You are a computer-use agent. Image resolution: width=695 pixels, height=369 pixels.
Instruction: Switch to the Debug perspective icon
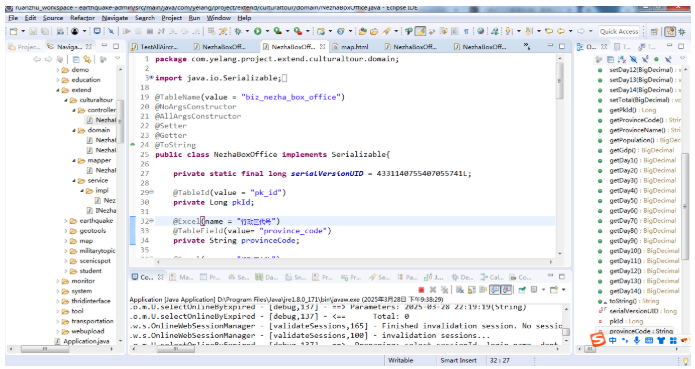(682, 31)
